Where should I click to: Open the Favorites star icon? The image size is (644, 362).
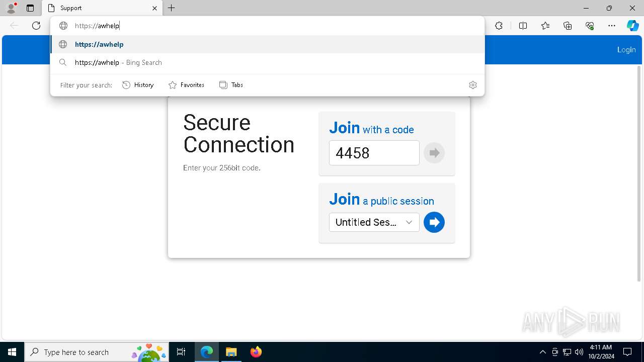[545, 26]
